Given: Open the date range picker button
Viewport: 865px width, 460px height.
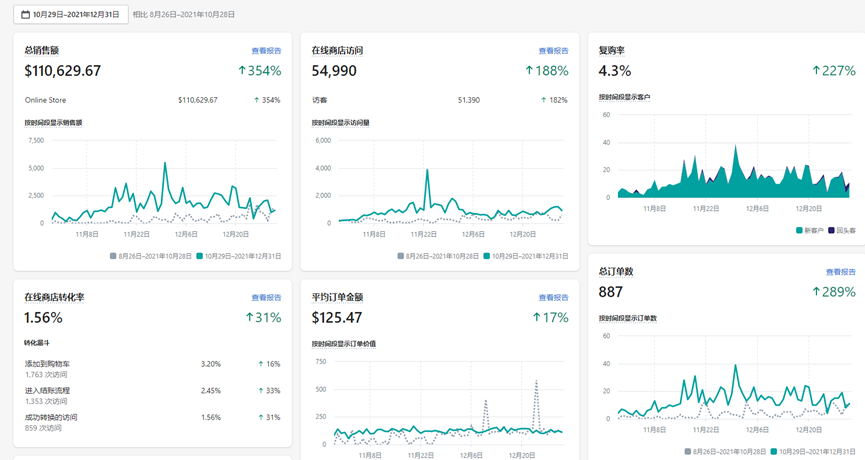Looking at the screenshot, I should (71, 14).
